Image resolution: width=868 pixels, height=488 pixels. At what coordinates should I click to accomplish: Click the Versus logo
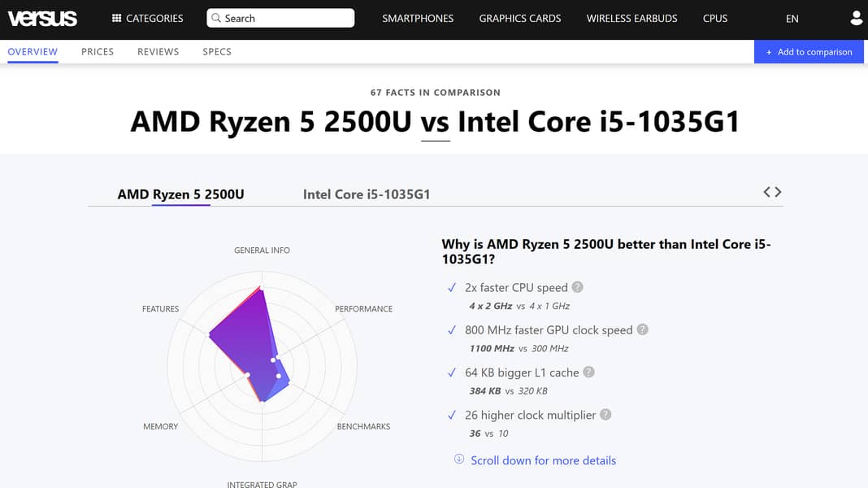point(42,18)
